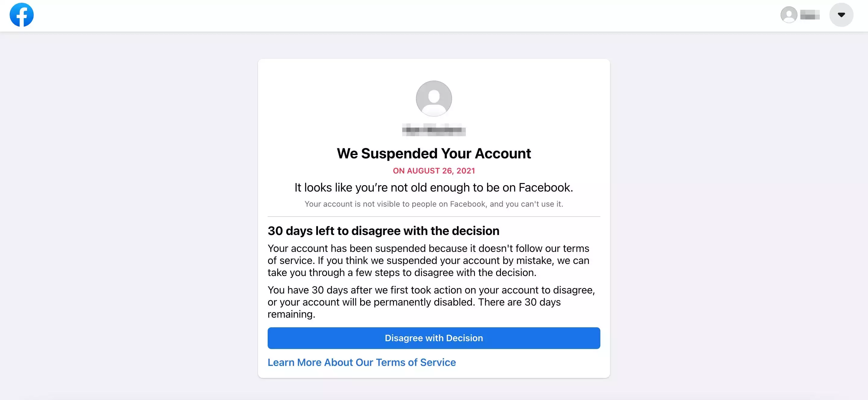Click the large profile picture placeholder
This screenshot has width=868, height=400.
pos(434,98)
